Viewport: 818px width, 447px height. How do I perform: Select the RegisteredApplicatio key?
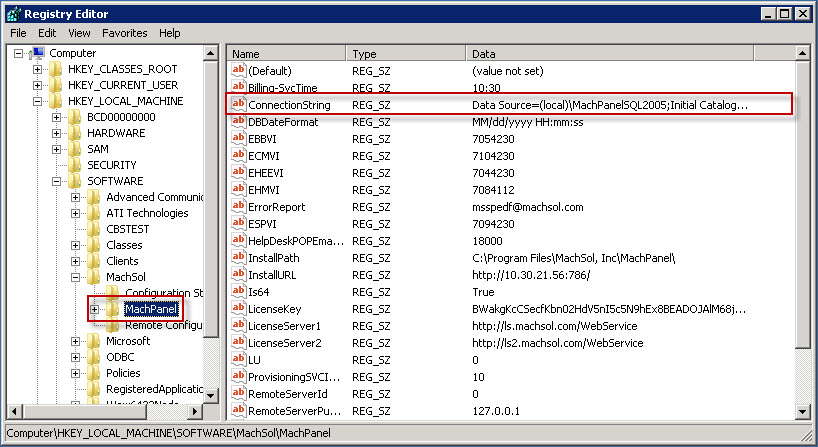pyautogui.click(x=154, y=389)
